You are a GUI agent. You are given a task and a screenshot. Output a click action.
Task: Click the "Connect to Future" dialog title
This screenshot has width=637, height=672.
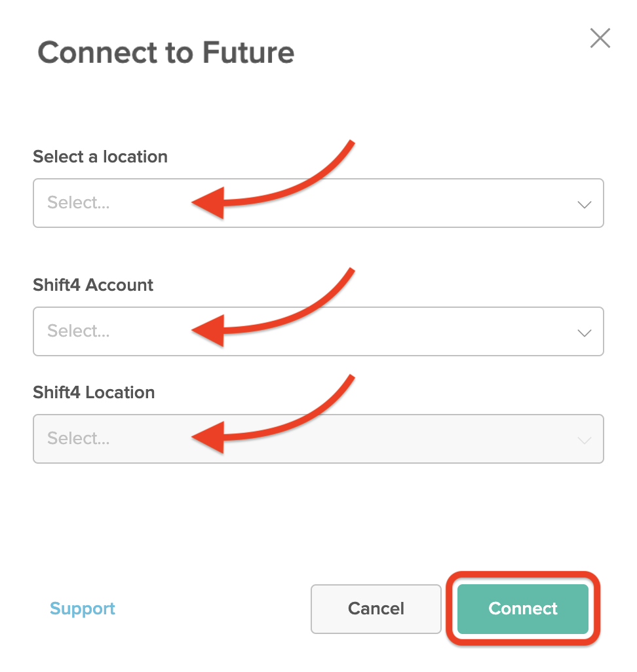pyautogui.click(x=166, y=52)
